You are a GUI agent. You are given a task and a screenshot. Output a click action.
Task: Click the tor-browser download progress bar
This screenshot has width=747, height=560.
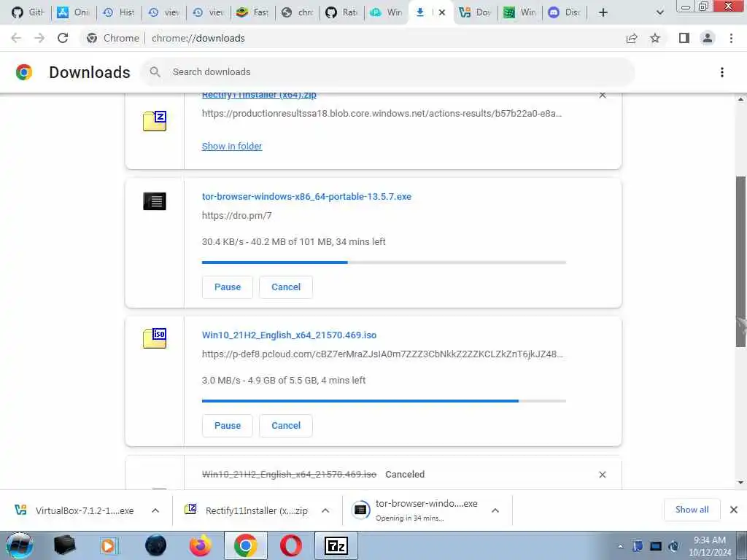[384, 262]
